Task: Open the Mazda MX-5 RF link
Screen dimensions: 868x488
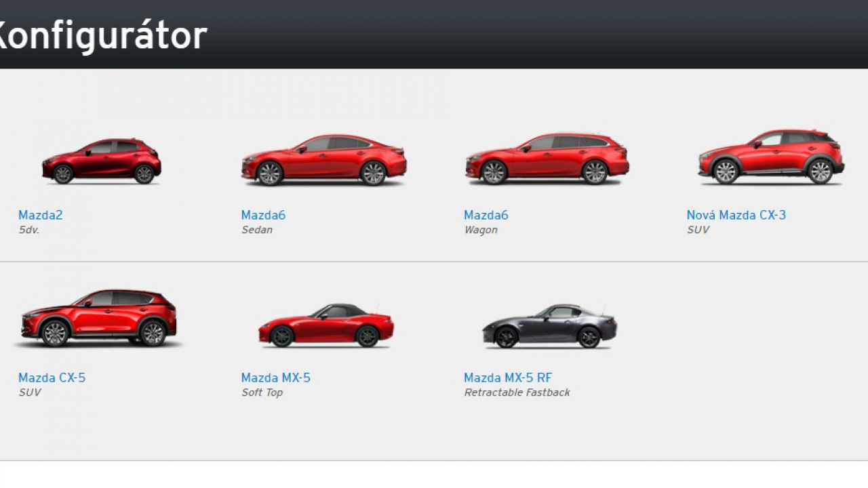Action: (508, 378)
